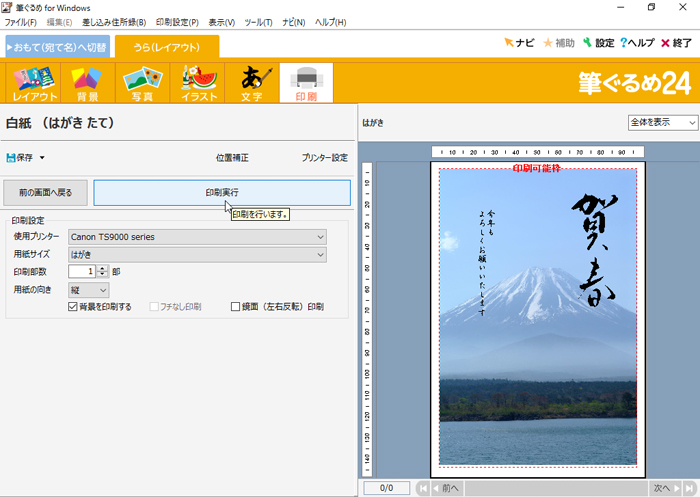
Task: Select the 背景 background tool
Action: (x=88, y=83)
